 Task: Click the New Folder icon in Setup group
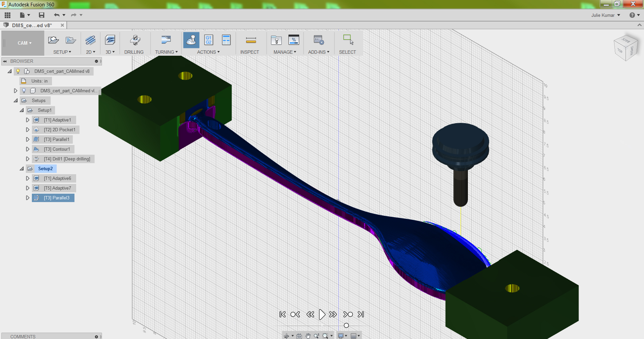point(71,40)
